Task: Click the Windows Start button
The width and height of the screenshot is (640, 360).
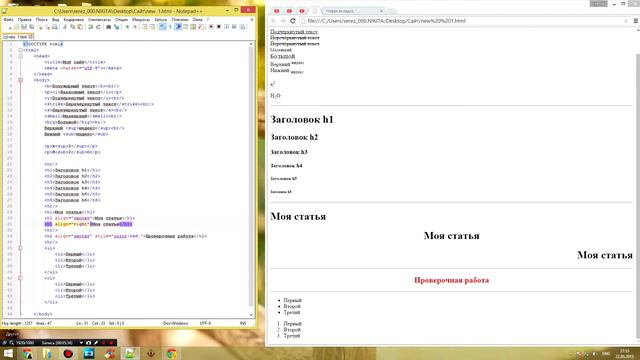Action: (8, 353)
